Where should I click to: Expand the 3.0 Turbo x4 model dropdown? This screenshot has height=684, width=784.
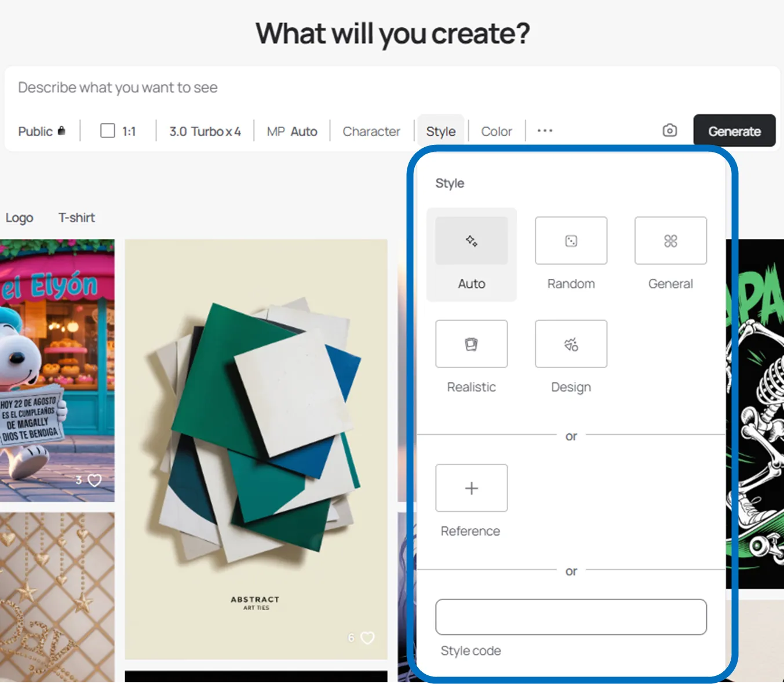coord(205,132)
